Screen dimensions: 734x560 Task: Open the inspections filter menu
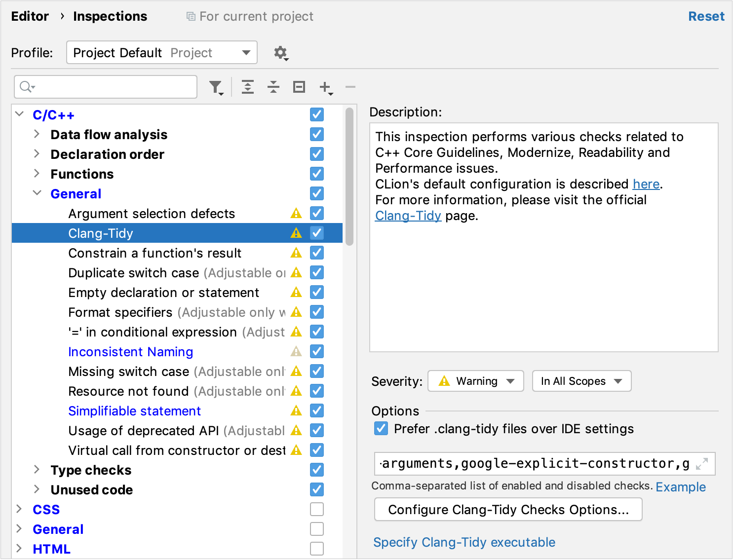coord(216,87)
